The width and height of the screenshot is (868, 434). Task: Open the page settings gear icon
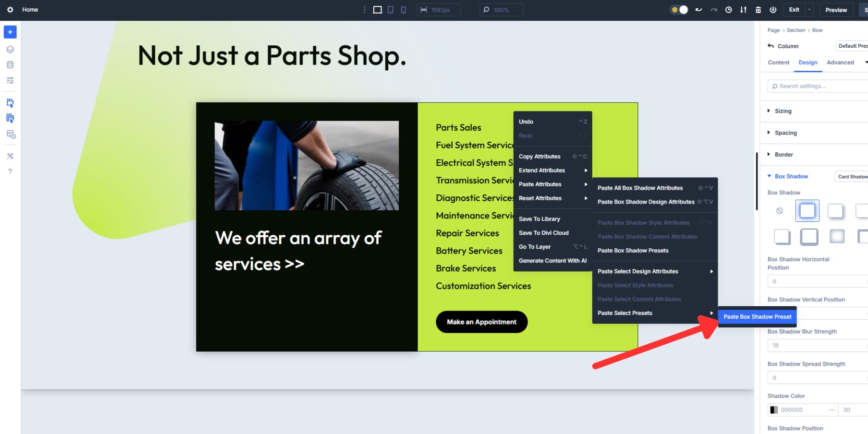click(x=10, y=10)
